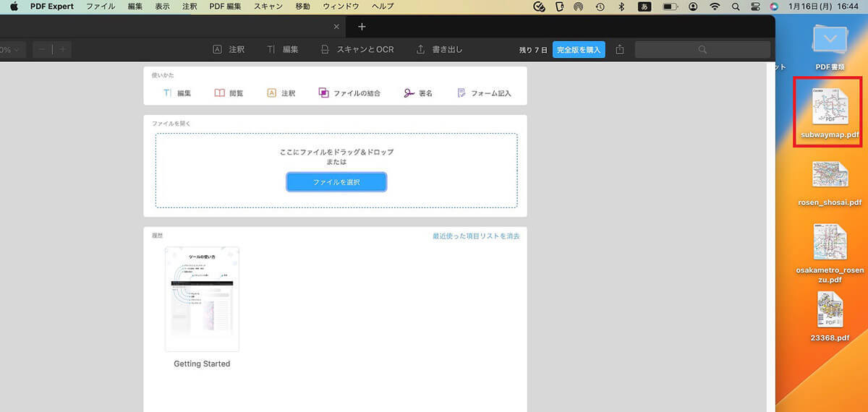Click the 閲覧 book icon shortcut
Screen dimensions: 868x412
tap(229, 93)
